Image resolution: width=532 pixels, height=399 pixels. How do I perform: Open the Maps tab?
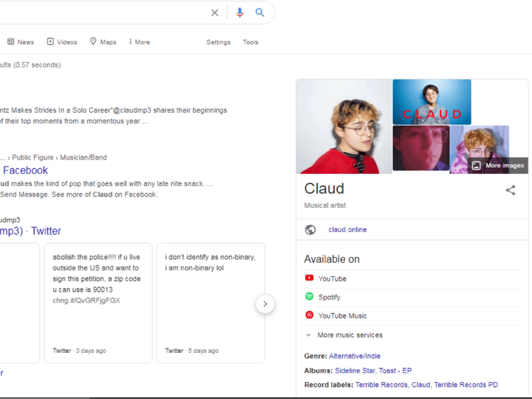pos(103,42)
